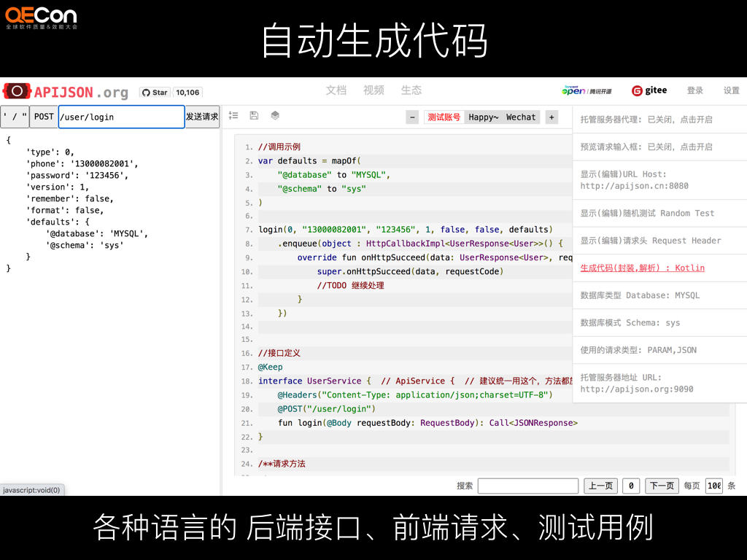This screenshot has height=560, width=747.
Task: Click the save (floppy disk) icon
Action: [x=253, y=115]
